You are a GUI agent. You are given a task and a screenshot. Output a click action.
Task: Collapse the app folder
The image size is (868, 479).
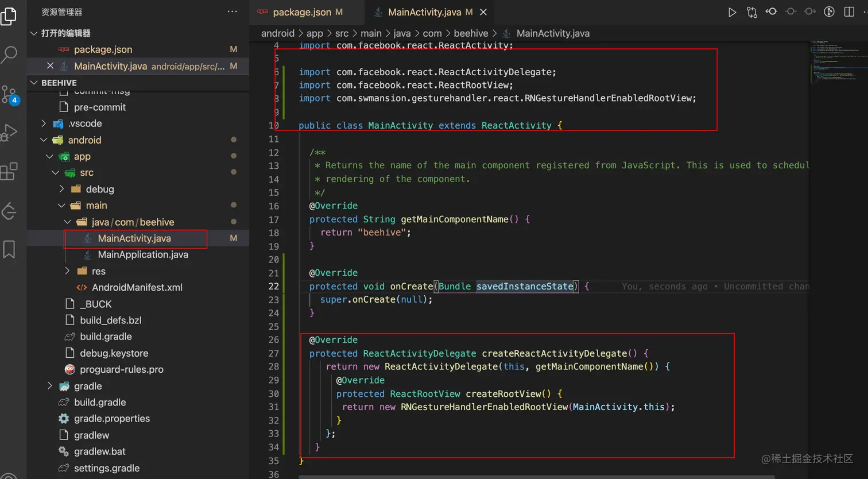pos(50,156)
